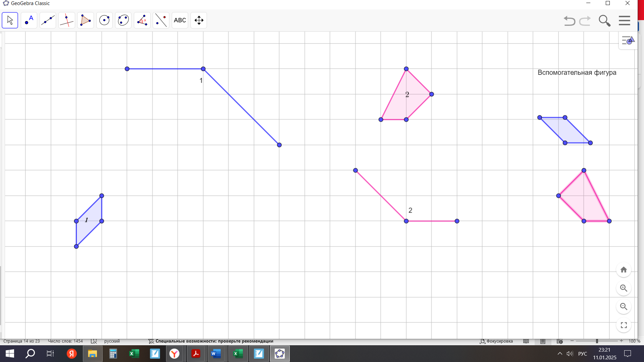Zoom in the graphics view

point(624,288)
